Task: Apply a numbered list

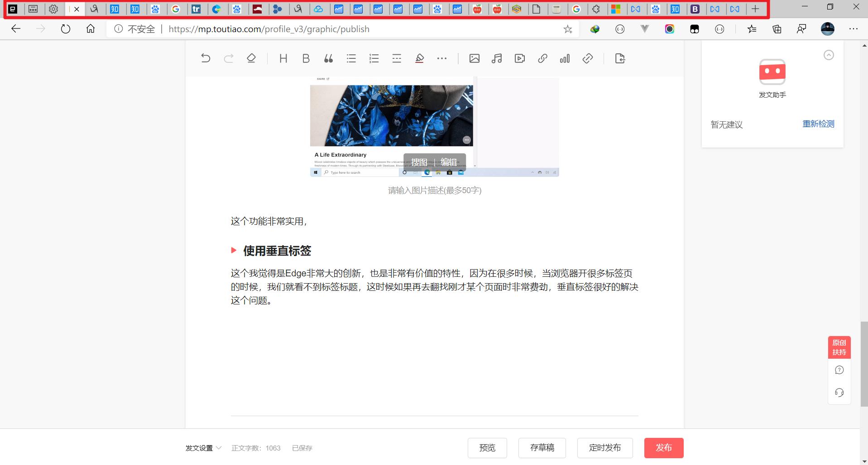Action: point(374,58)
